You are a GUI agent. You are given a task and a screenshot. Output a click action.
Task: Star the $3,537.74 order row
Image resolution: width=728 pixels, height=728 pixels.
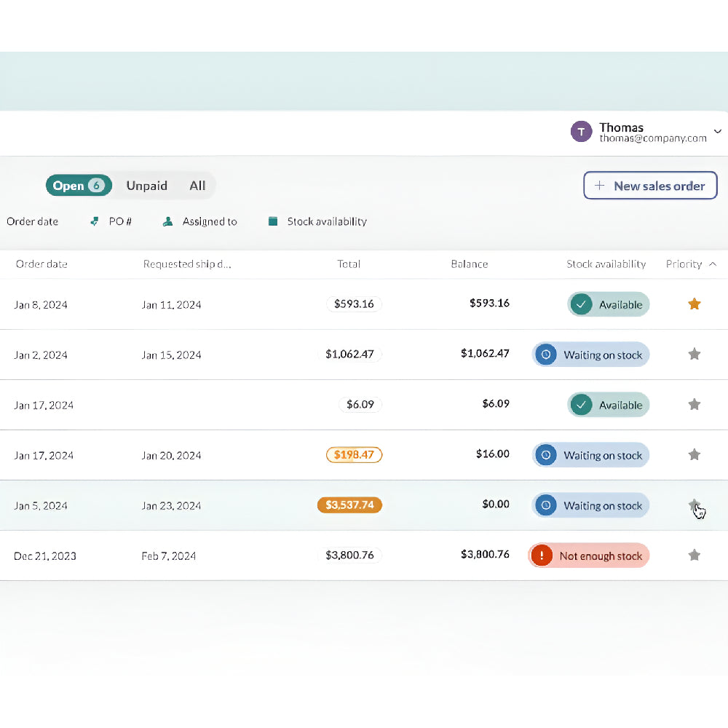(694, 505)
